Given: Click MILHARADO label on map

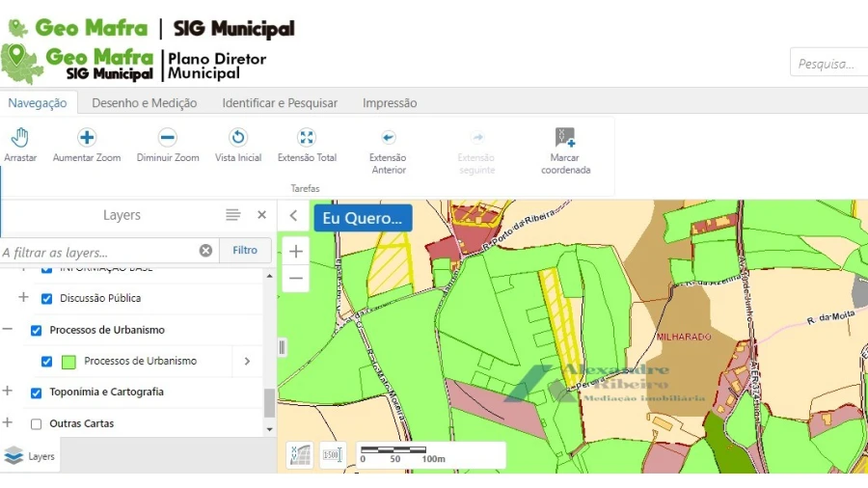Looking at the screenshot, I should [x=684, y=337].
